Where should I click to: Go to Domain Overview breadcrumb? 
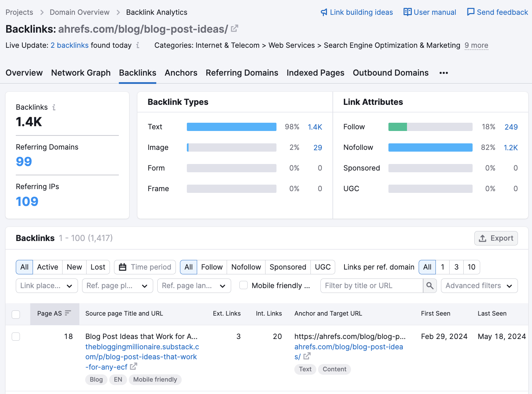[80, 12]
